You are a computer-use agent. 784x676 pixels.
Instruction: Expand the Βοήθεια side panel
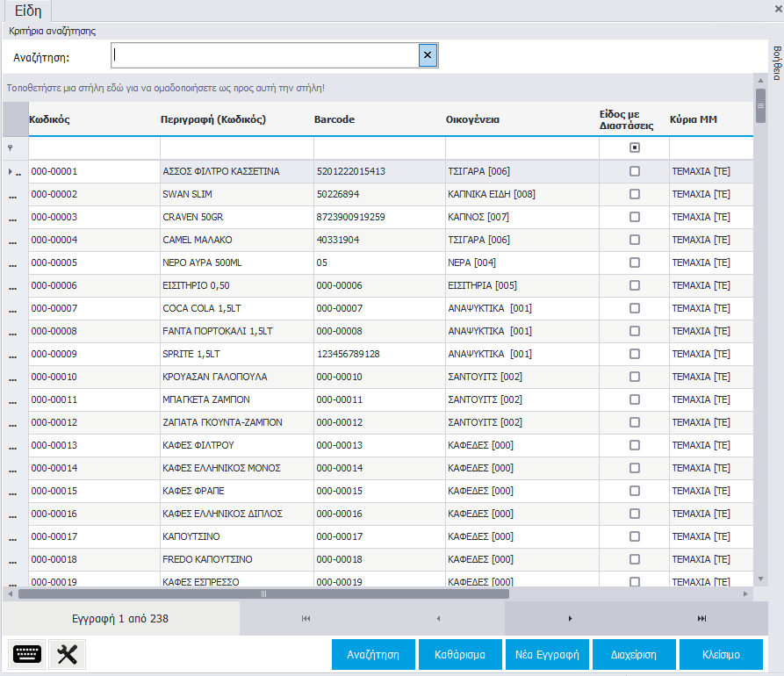776,61
